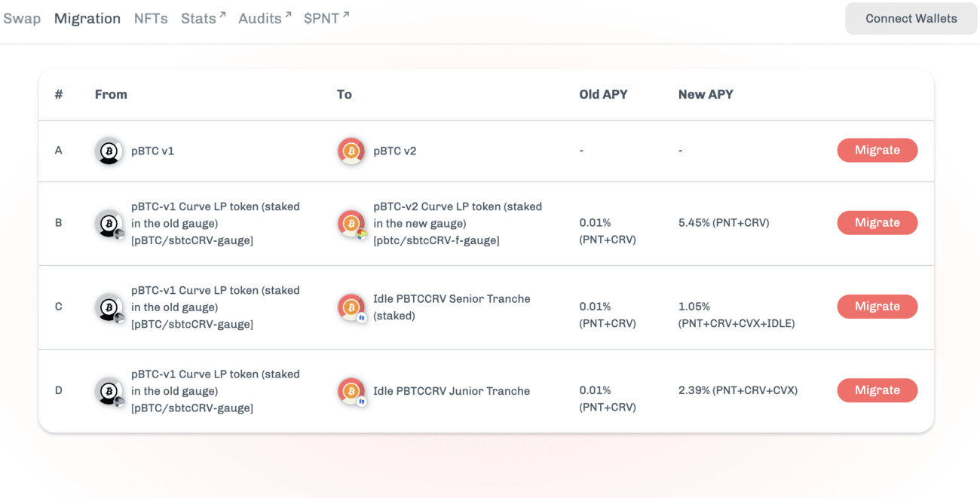This screenshot has height=498, width=980.
Task: Select the pBTC v2 label
Action: [x=395, y=151]
